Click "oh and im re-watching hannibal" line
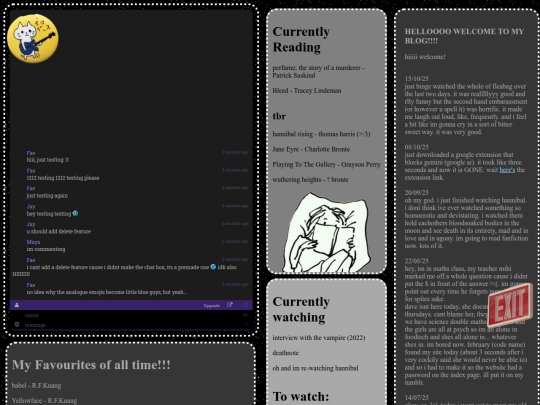540x405 pixels. (315, 368)
